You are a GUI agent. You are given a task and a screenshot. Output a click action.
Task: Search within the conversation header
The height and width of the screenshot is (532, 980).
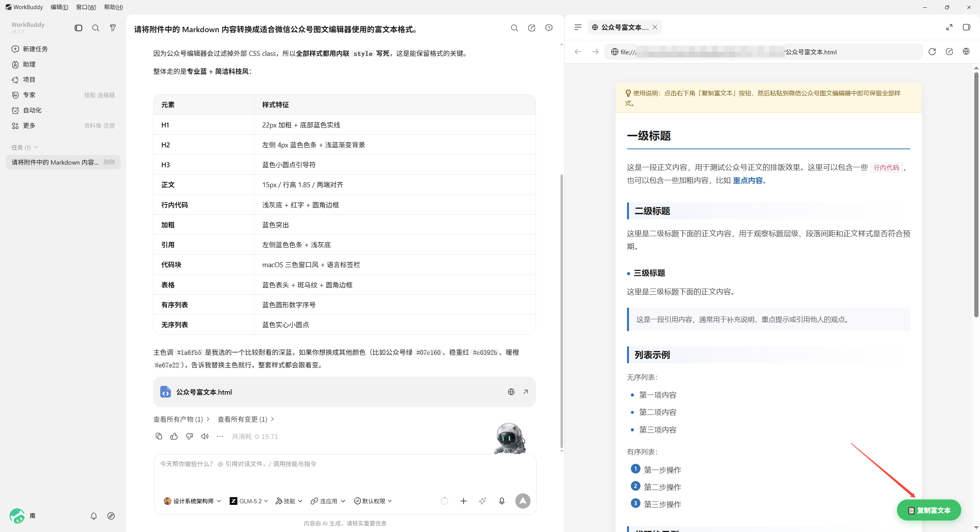(x=514, y=28)
